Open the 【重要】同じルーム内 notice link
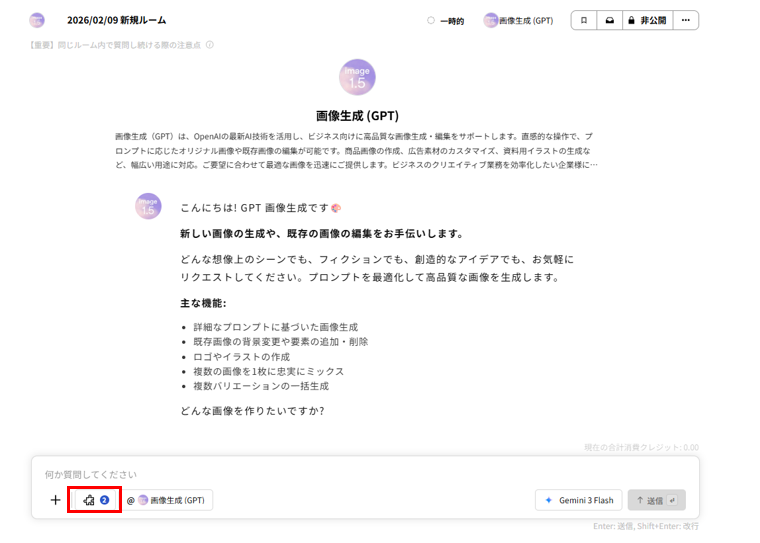760x543 pixels. 114,45
